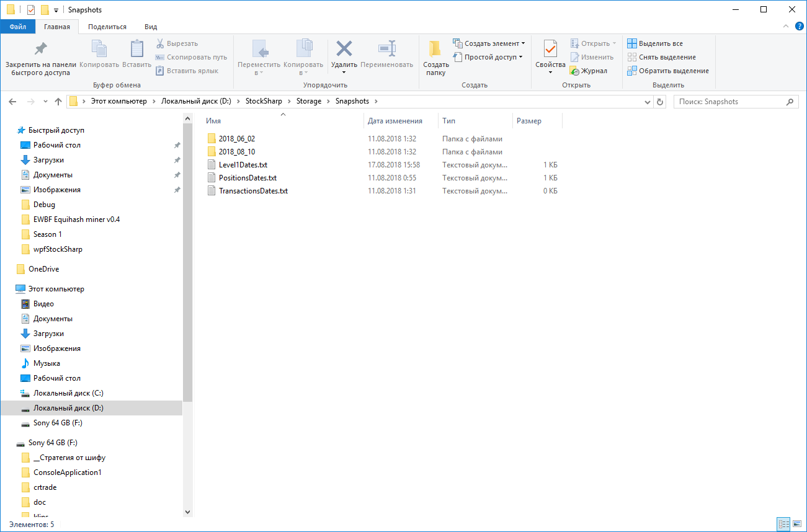The image size is (807, 532).
Task: Open Properties (Свойства) icon in ribbon
Action: 550,49
